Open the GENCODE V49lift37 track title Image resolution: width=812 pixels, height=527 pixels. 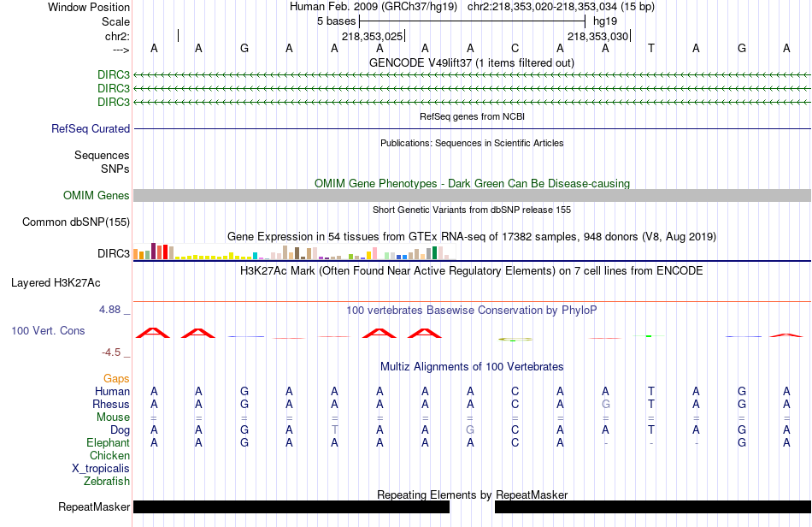point(471,62)
